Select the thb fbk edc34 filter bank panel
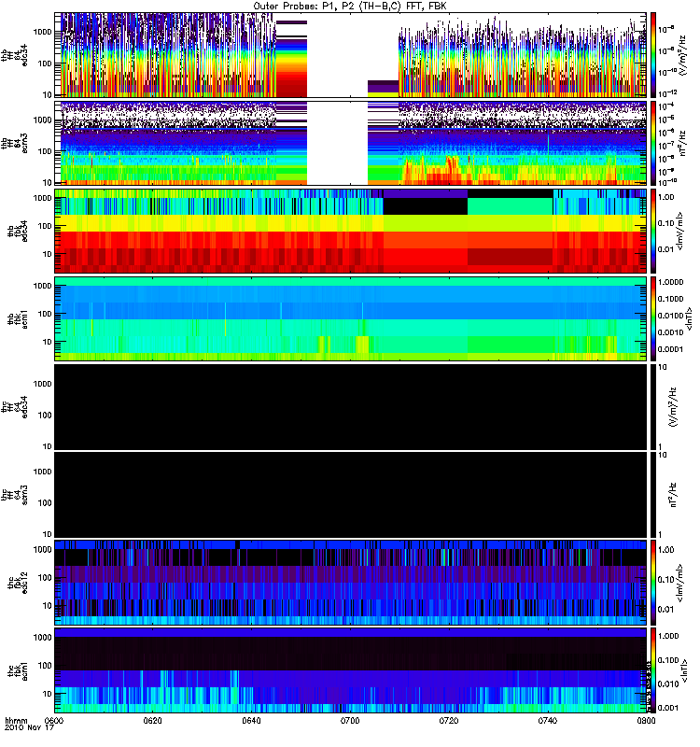Image resolution: width=700 pixels, height=747 pixels. point(351,231)
